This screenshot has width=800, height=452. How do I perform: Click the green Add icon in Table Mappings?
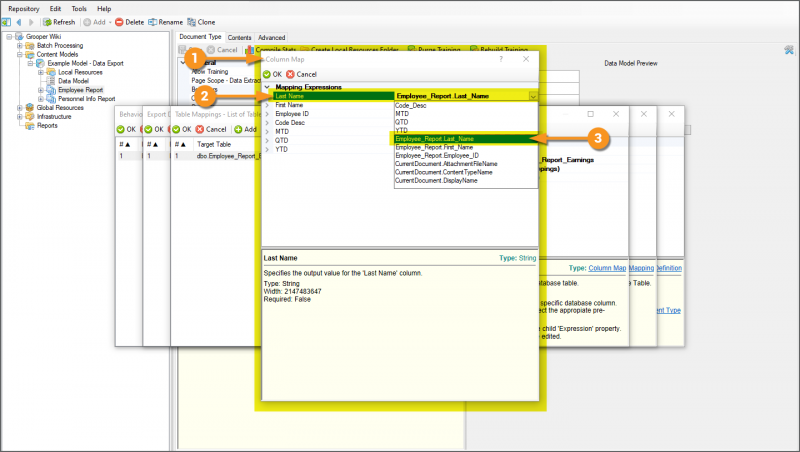click(x=238, y=130)
